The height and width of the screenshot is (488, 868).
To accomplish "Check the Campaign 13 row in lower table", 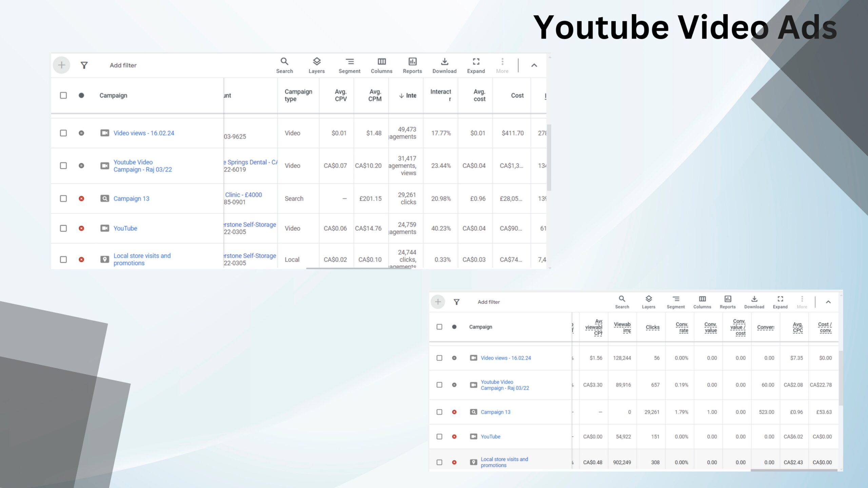I will point(439,412).
